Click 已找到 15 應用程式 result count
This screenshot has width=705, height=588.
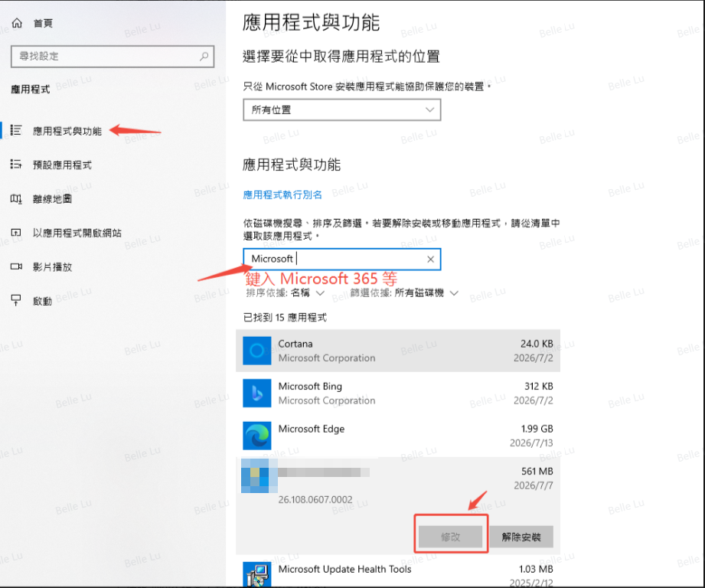[x=285, y=318]
